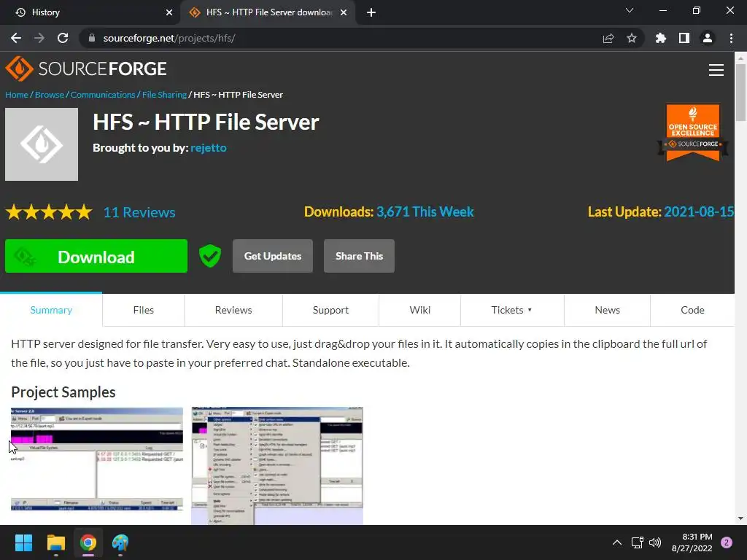Show hidden system tray icons

[x=617, y=542]
